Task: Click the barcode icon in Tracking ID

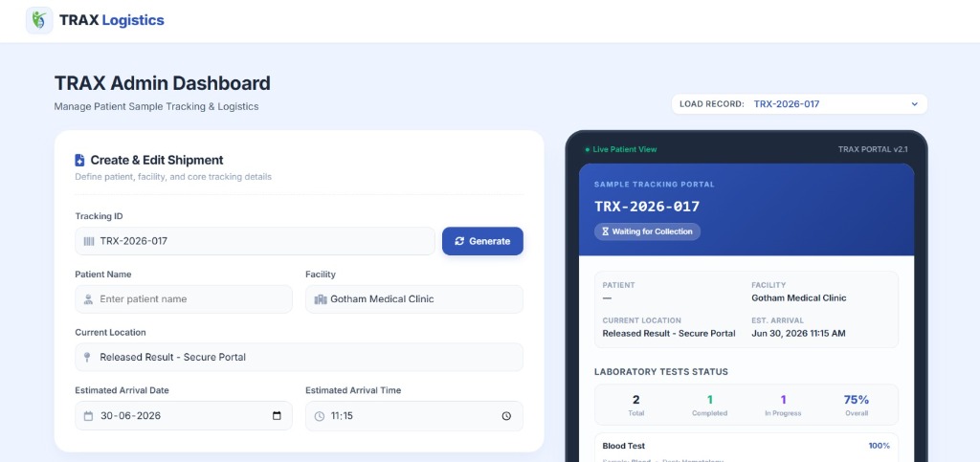Action: pos(89,241)
